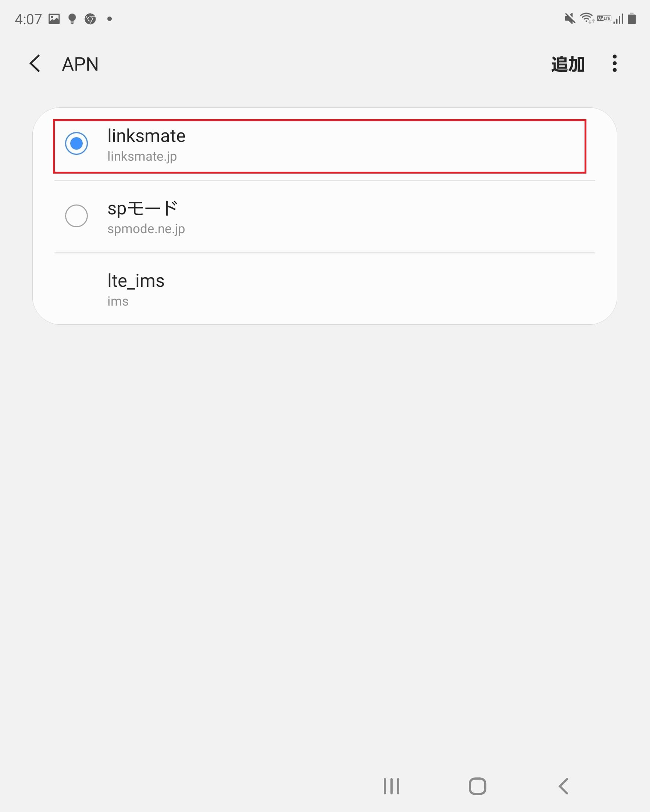
Task: Tap the navigation bar back chevron
Action: click(563, 786)
